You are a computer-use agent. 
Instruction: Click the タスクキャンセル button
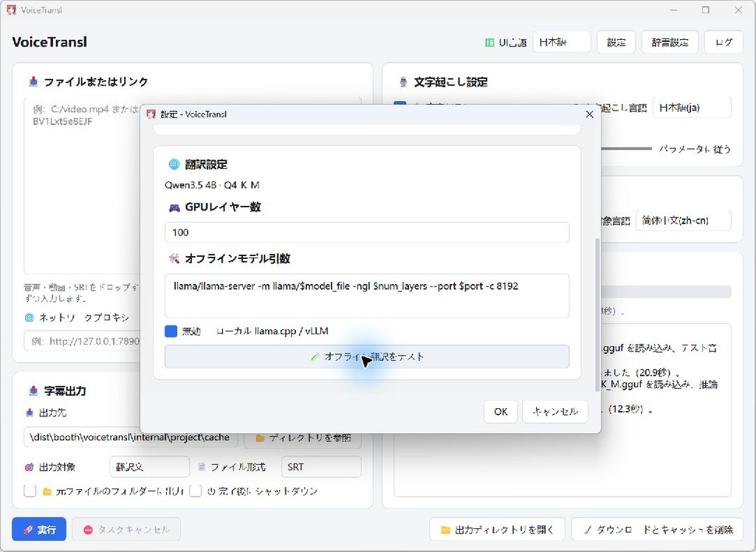[x=126, y=529]
